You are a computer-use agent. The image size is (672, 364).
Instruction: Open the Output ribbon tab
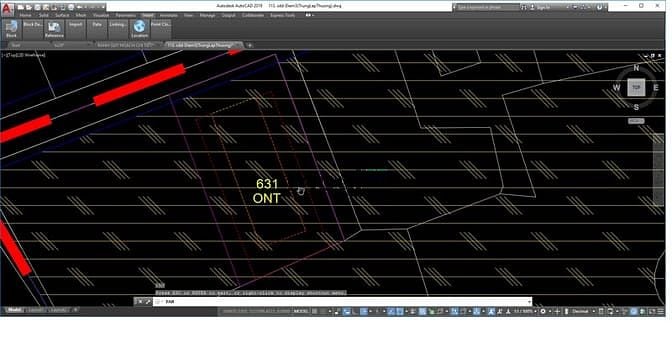[x=228, y=15]
